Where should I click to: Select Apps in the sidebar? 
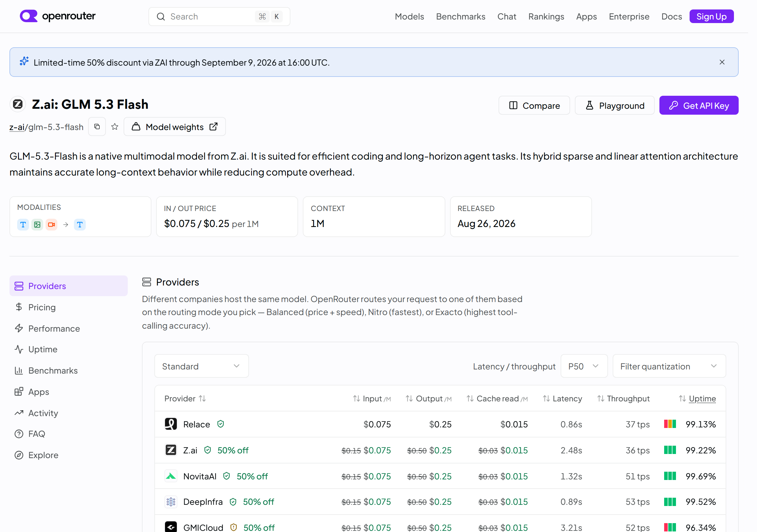[x=69, y=392]
